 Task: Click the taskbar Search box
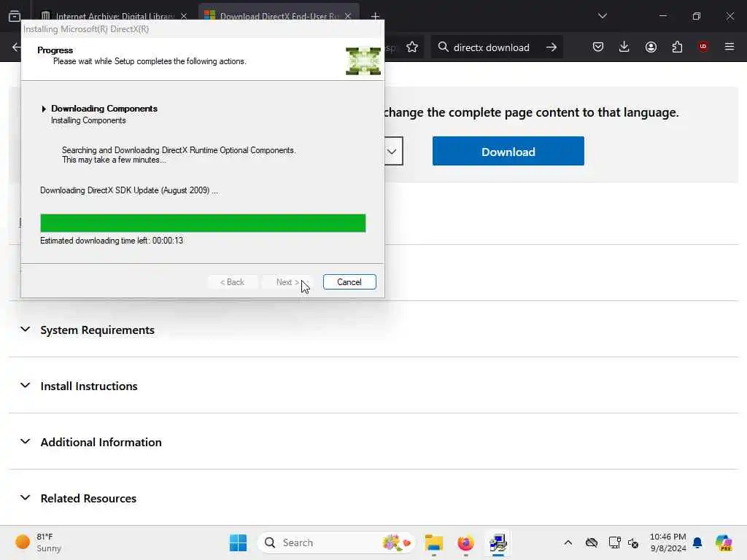(336, 542)
